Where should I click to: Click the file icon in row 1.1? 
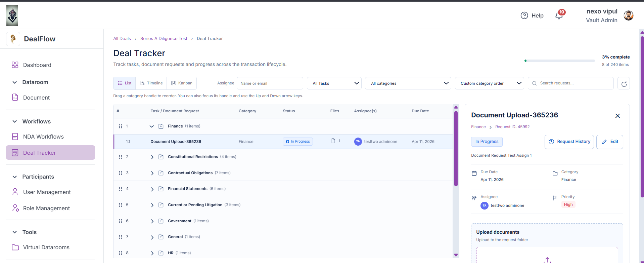tap(333, 141)
